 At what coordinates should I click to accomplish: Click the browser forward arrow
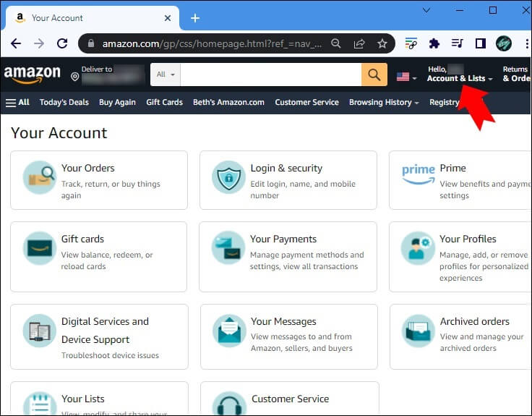39,43
